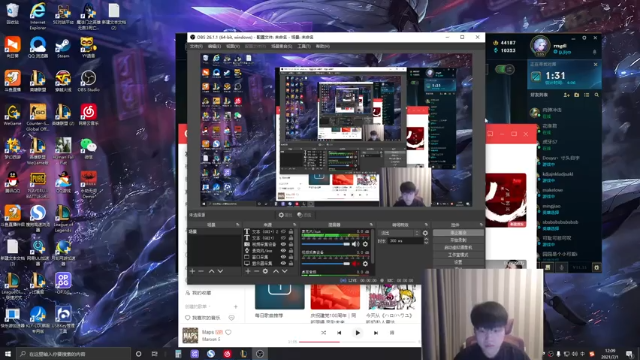Toggle lock on 文本 (GDI+) 2 source
Image resolution: width=640 pixels, height=360 pixels.
pyautogui.click(x=291, y=231)
